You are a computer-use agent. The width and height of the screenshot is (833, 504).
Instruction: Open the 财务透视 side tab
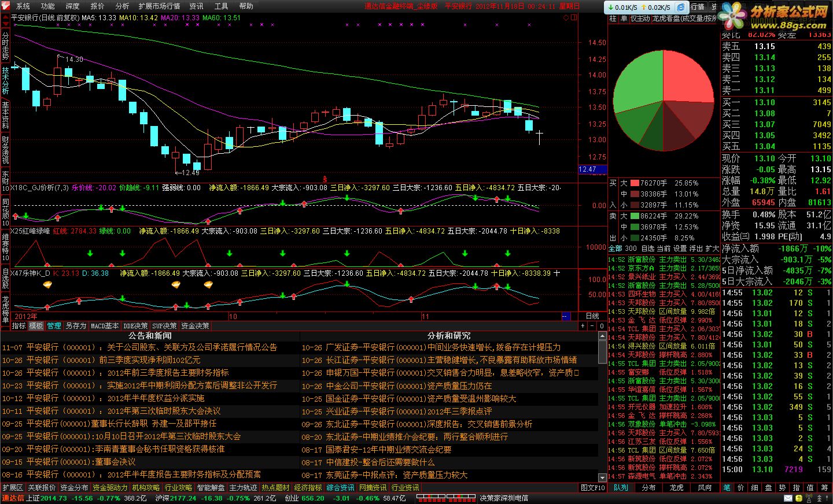click(x=5, y=150)
